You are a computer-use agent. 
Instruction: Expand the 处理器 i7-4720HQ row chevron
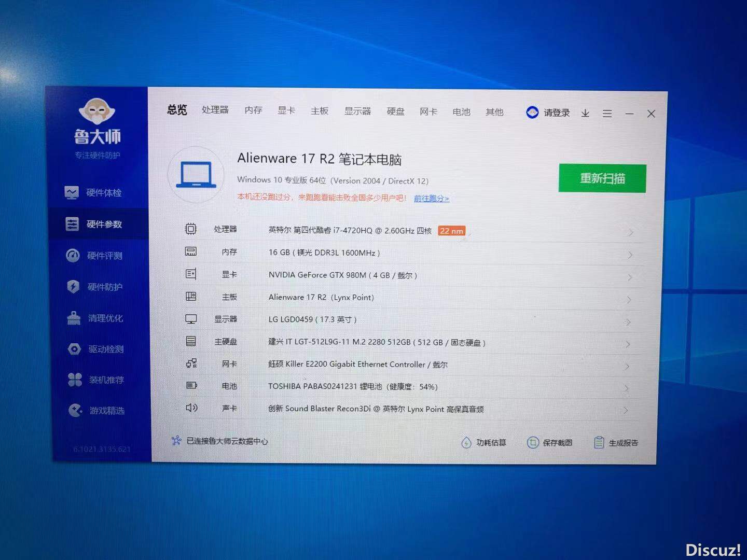pos(631,232)
